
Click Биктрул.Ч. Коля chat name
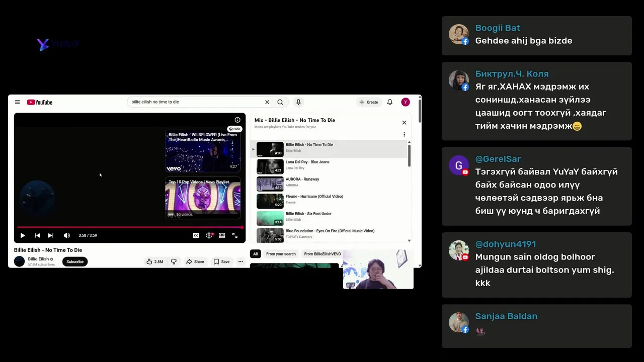pyautogui.click(x=512, y=74)
